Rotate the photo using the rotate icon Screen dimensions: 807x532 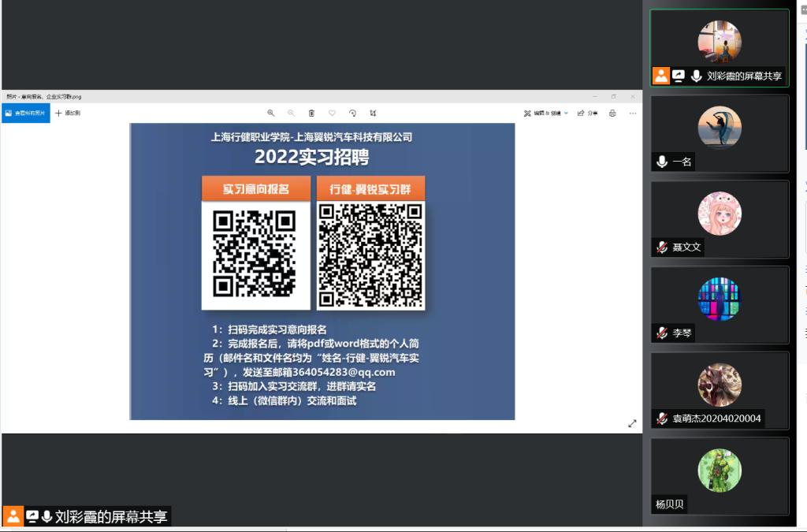pos(352,113)
